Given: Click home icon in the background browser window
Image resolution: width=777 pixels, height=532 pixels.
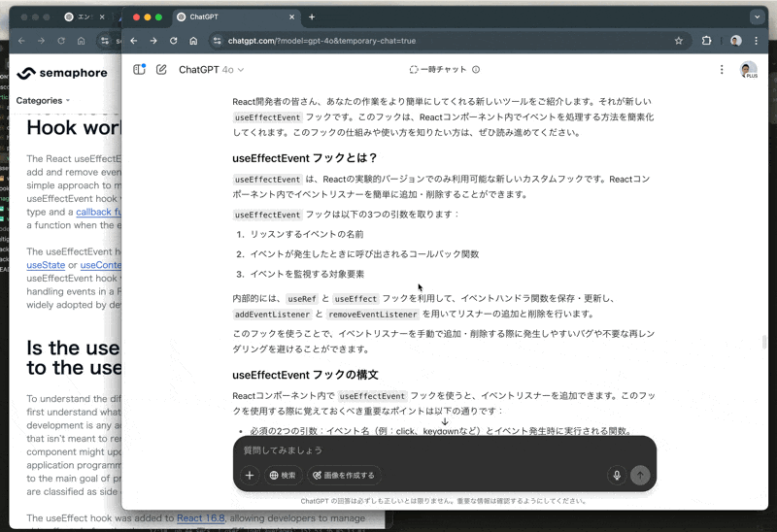Looking at the screenshot, I should (81, 41).
